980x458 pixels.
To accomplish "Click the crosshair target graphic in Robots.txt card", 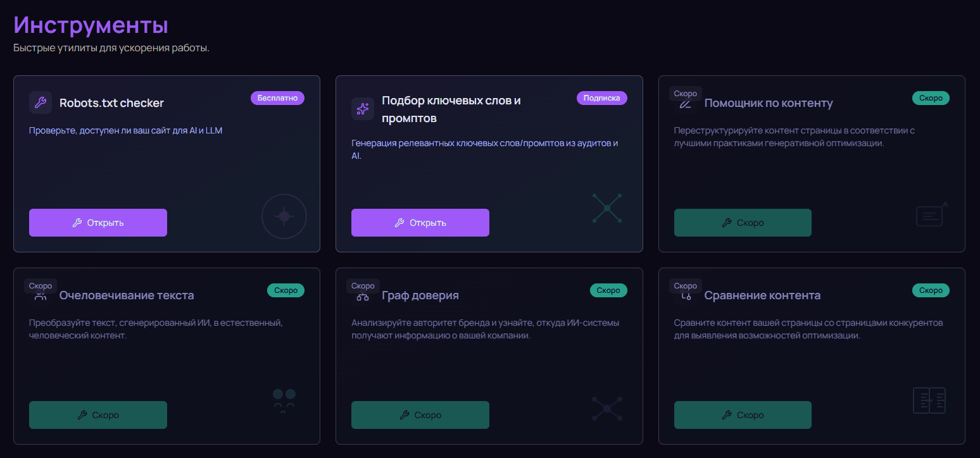I will [x=284, y=216].
